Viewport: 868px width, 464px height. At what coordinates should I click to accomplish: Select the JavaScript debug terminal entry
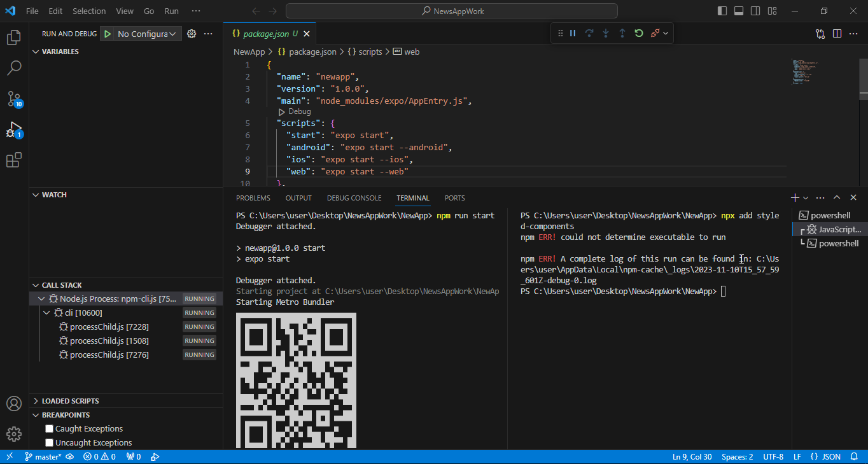830,229
